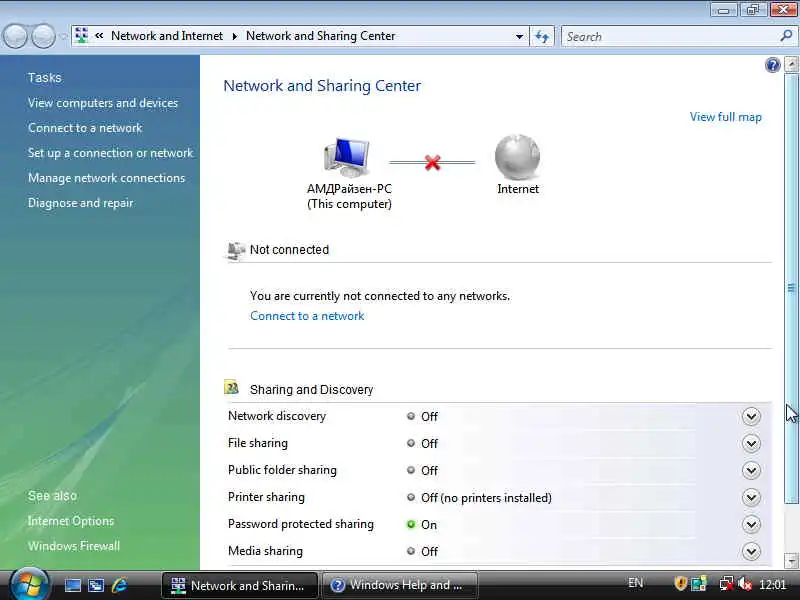Image resolution: width=800 pixels, height=600 pixels.
Task: Open Help with the blue question mark
Action: (772, 65)
